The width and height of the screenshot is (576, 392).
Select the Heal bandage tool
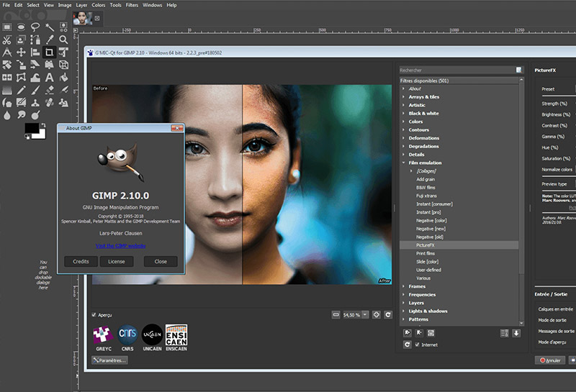pos(49,103)
